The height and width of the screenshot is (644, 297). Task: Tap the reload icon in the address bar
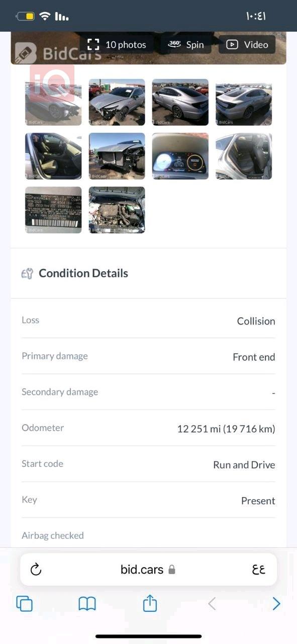[x=35, y=569]
